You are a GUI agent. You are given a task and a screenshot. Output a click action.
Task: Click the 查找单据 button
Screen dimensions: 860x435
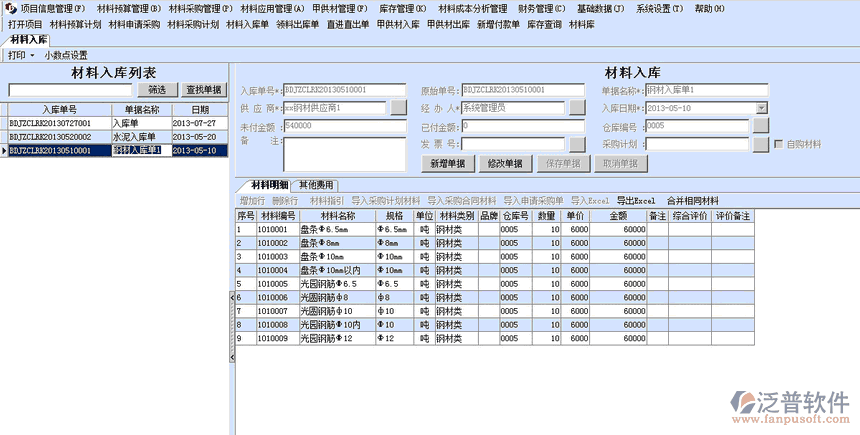coord(204,90)
